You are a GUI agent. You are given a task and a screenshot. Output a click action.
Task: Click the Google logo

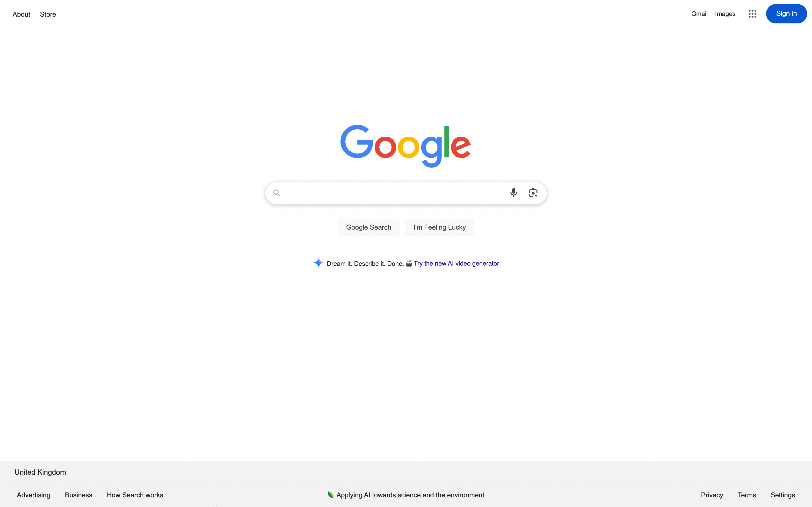click(406, 146)
